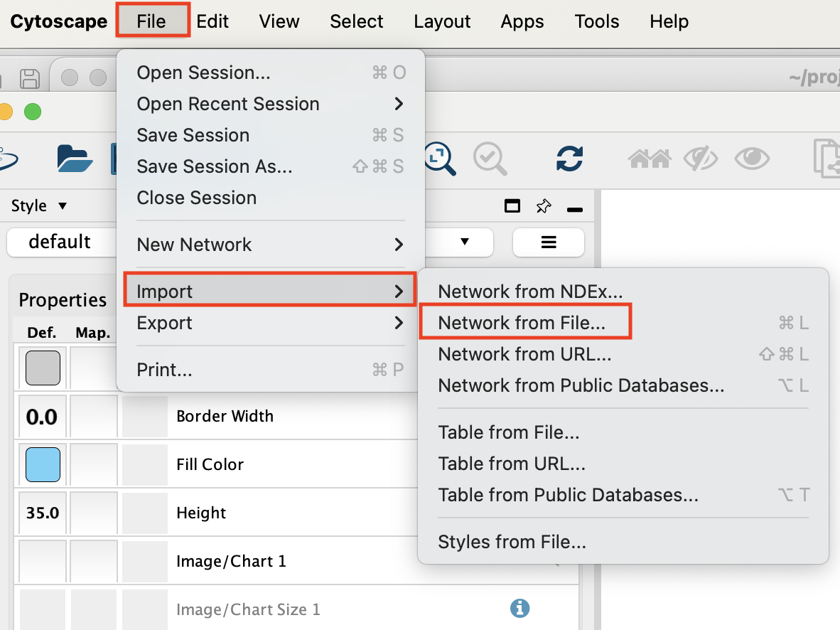Click the refresh/apply layout arrows icon
The width and height of the screenshot is (840, 630).
click(x=570, y=158)
